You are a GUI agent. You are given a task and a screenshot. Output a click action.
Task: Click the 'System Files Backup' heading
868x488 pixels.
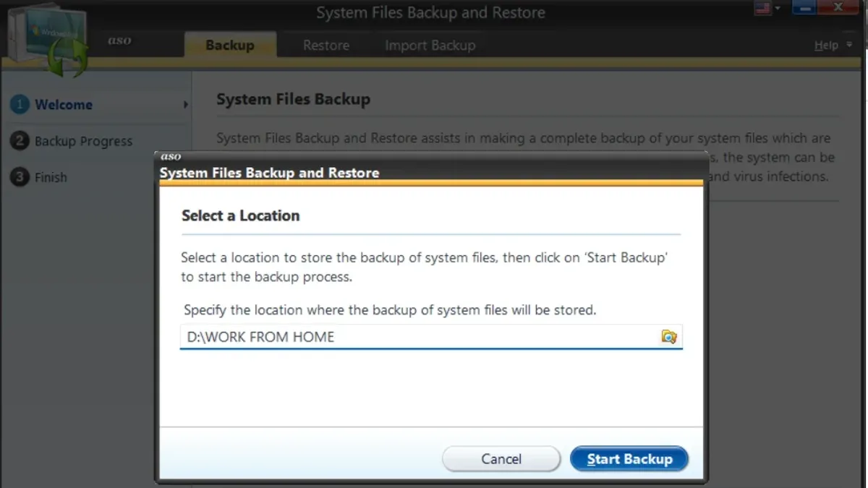coord(293,100)
